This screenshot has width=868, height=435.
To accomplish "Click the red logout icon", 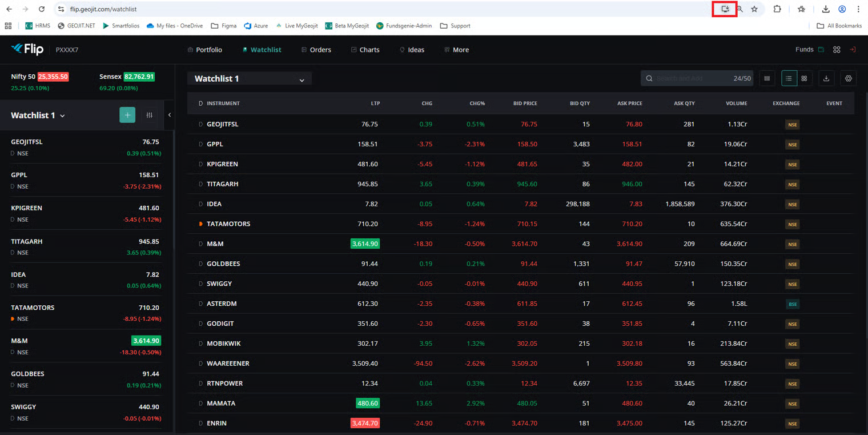I will pos(853,50).
